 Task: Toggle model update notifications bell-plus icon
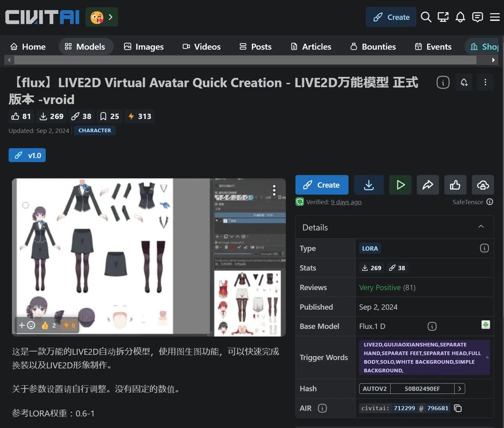pyautogui.click(x=464, y=82)
